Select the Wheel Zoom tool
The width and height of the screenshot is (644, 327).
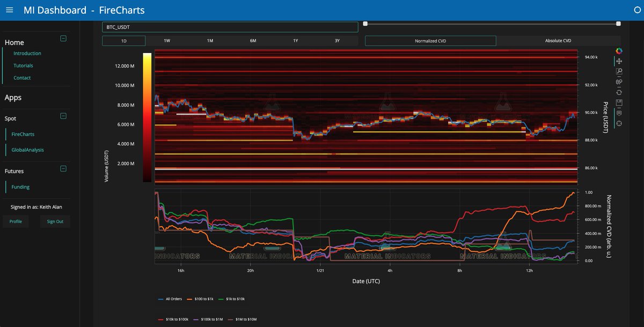point(619,81)
